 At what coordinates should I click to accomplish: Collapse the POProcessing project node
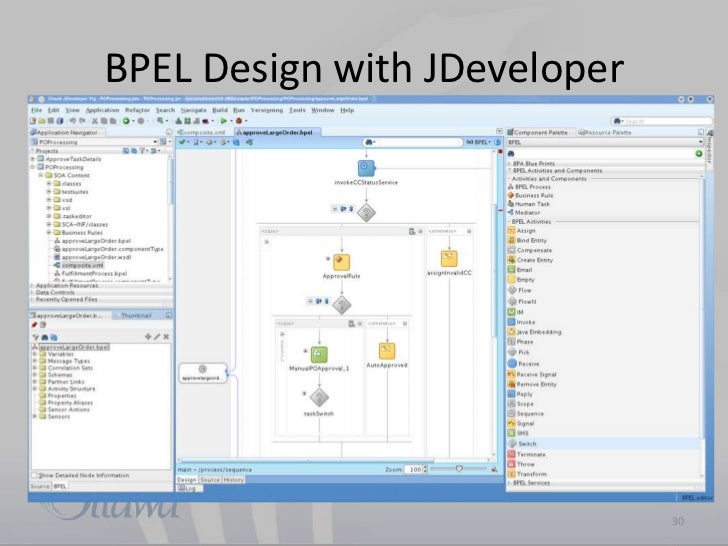33,167
